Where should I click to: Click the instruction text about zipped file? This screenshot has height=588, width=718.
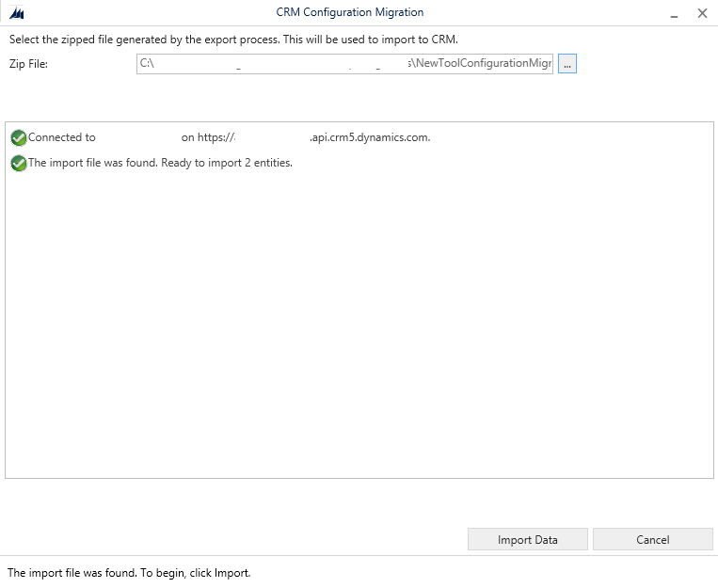233,39
